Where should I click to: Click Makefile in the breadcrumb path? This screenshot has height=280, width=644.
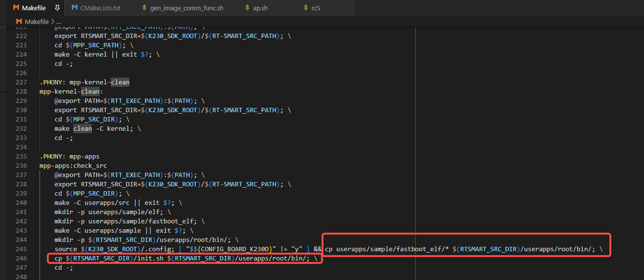[37, 21]
